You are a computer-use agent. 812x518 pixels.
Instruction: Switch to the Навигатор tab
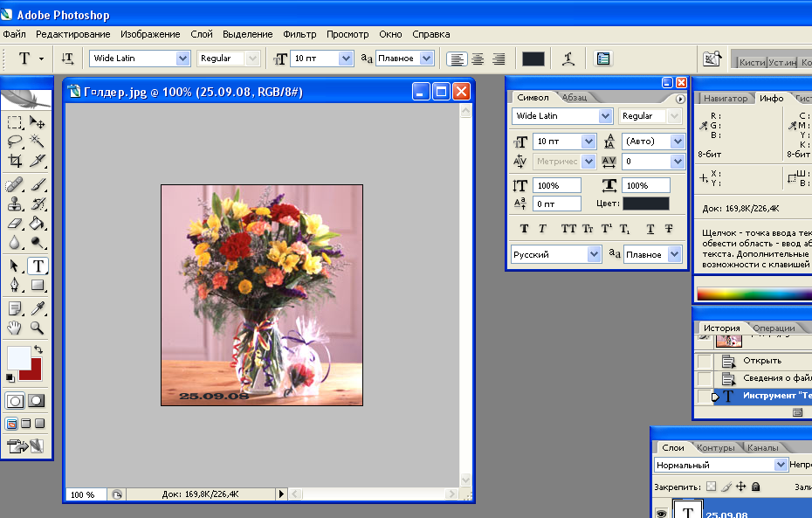725,98
